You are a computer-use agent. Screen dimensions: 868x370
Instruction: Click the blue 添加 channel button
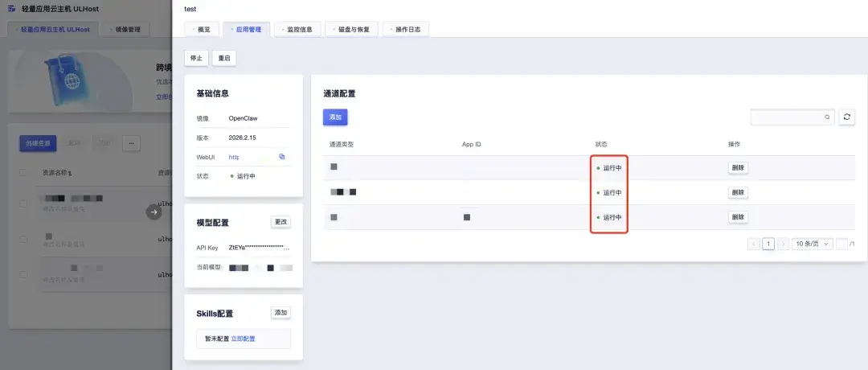point(335,117)
